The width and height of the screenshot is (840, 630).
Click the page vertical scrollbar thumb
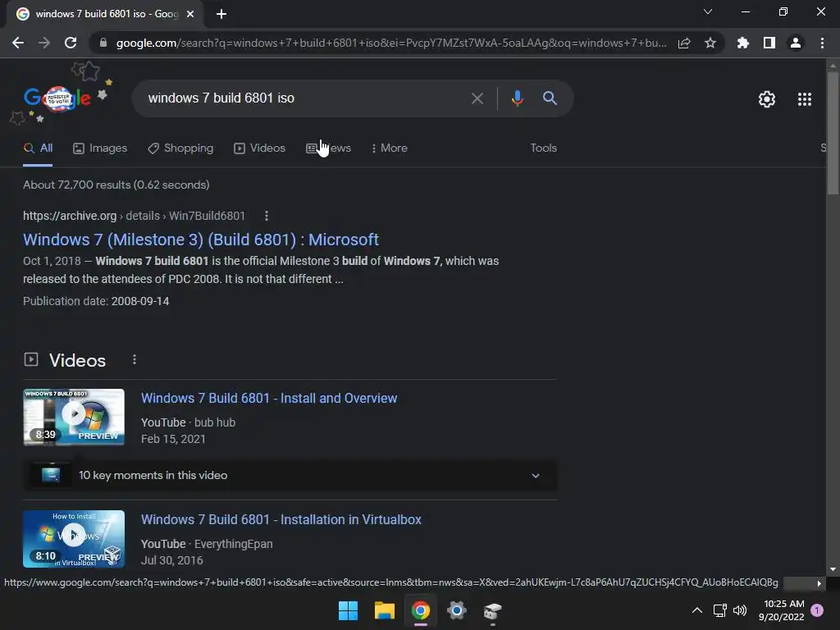[833, 133]
